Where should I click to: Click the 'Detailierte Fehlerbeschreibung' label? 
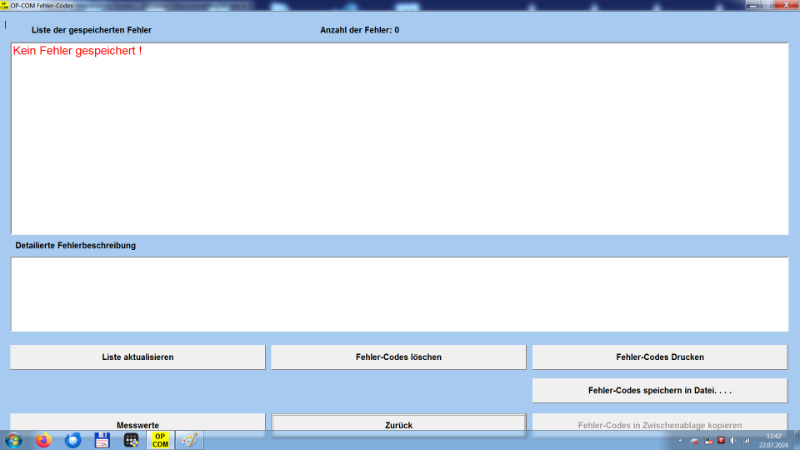coord(76,245)
